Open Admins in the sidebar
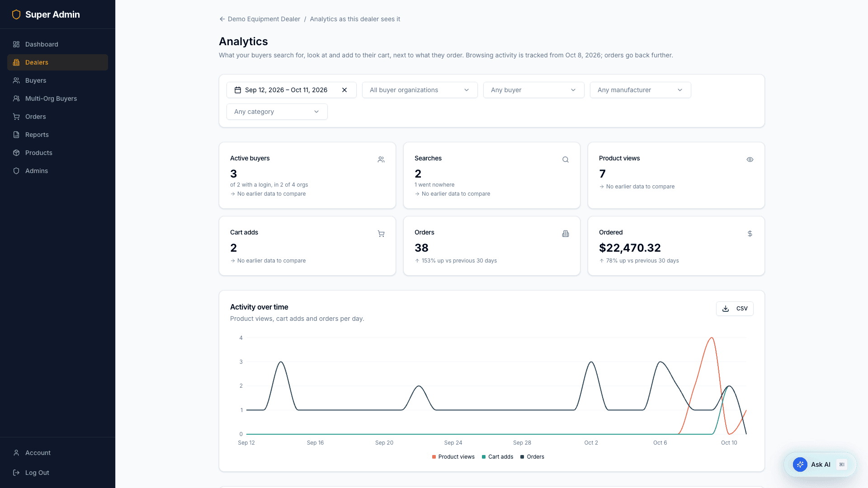 pyautogui.click(x=57, y=171)
